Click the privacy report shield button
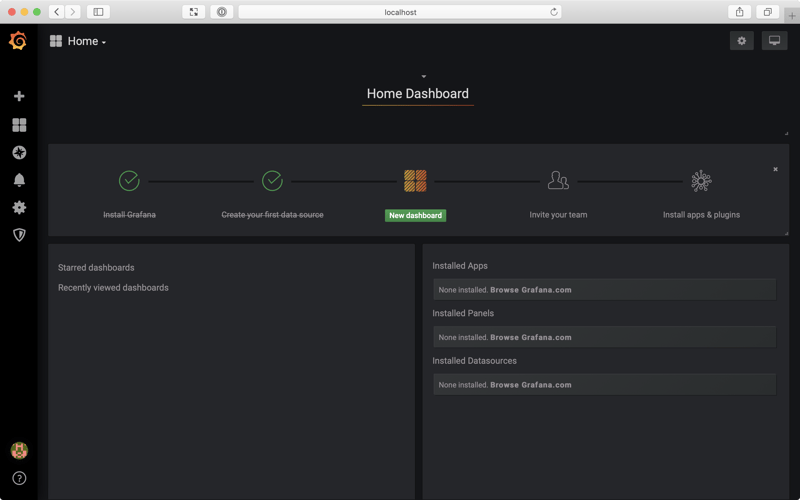The image size is (800, 500). pos(221,12)
